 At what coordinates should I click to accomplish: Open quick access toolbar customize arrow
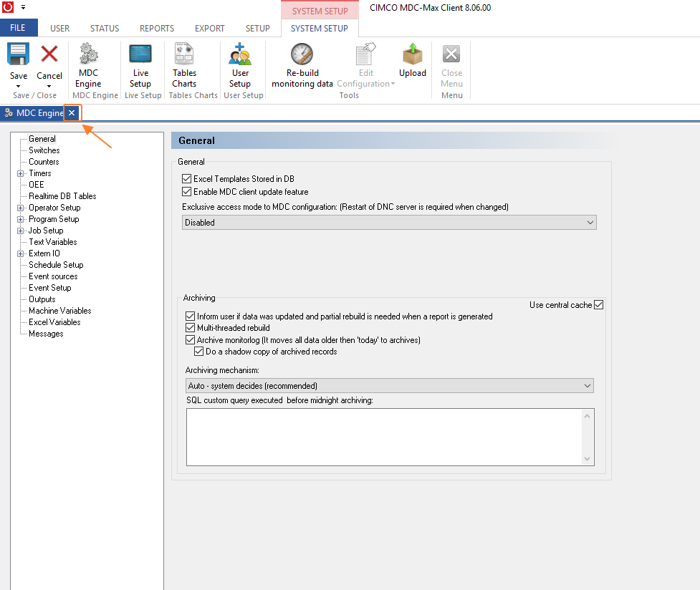click(23, 7)
